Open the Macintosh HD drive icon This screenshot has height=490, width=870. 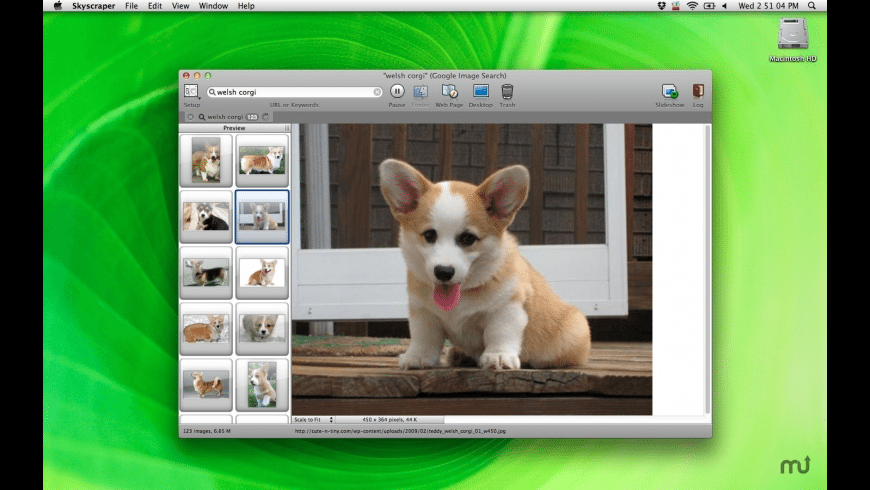(795, 35)
